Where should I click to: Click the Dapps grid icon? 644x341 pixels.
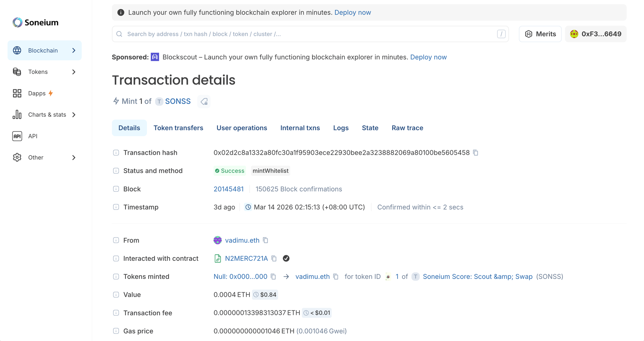(17, 93)
